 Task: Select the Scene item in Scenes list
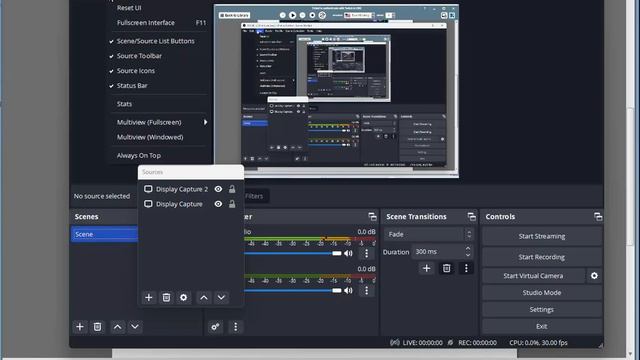click(x=104, y=234)
